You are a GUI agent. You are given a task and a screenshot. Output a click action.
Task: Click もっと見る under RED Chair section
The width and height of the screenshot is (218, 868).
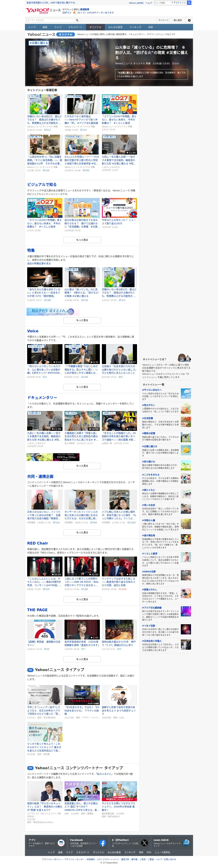click(x=82, y=599)
